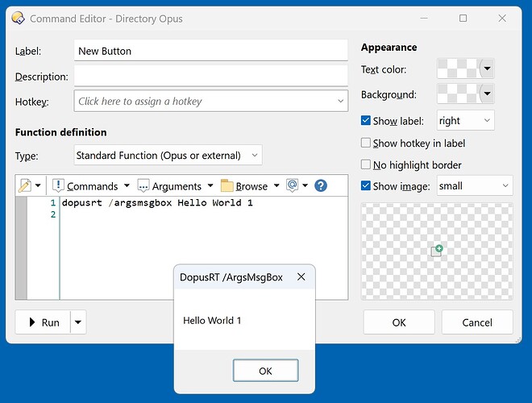The image size is (532, 403).
Task: Click Cancel in Command Editor
Action: (x=477, y=322)
